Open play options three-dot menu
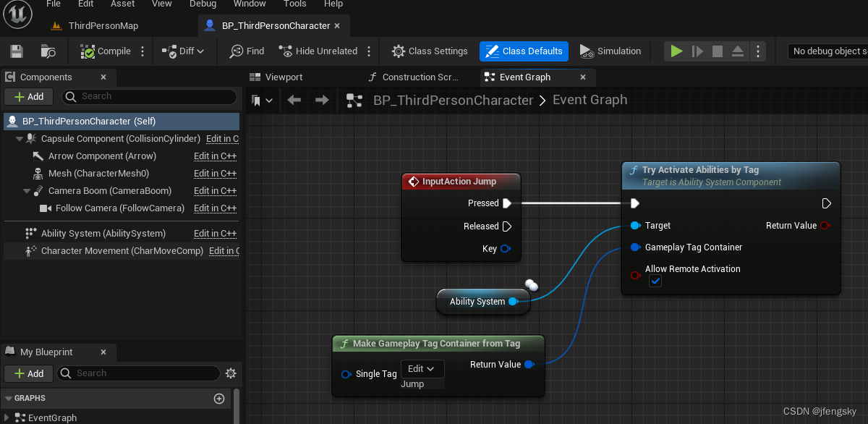 [757, 51]
